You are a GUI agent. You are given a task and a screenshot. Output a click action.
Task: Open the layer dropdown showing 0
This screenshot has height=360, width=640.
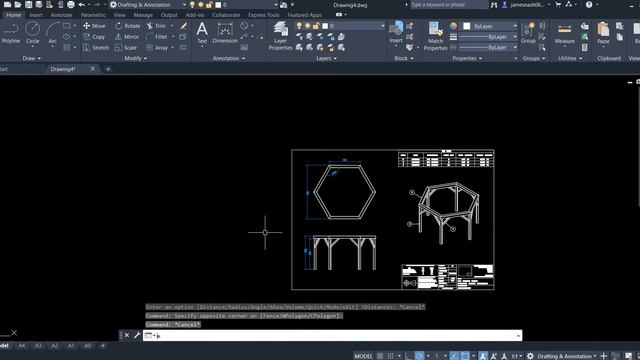pyautogui.click(x=340, y=26)
